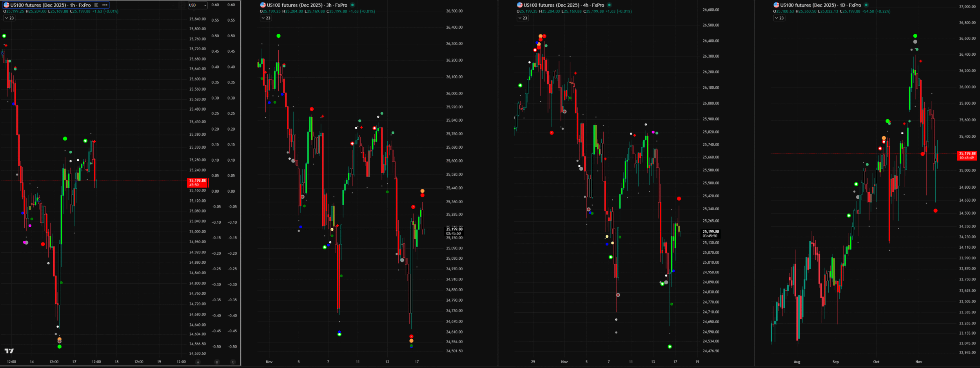Toggle scale C at bottom of 1h chart
This screenshot has width=980, height=368.
tap(233, 362)
